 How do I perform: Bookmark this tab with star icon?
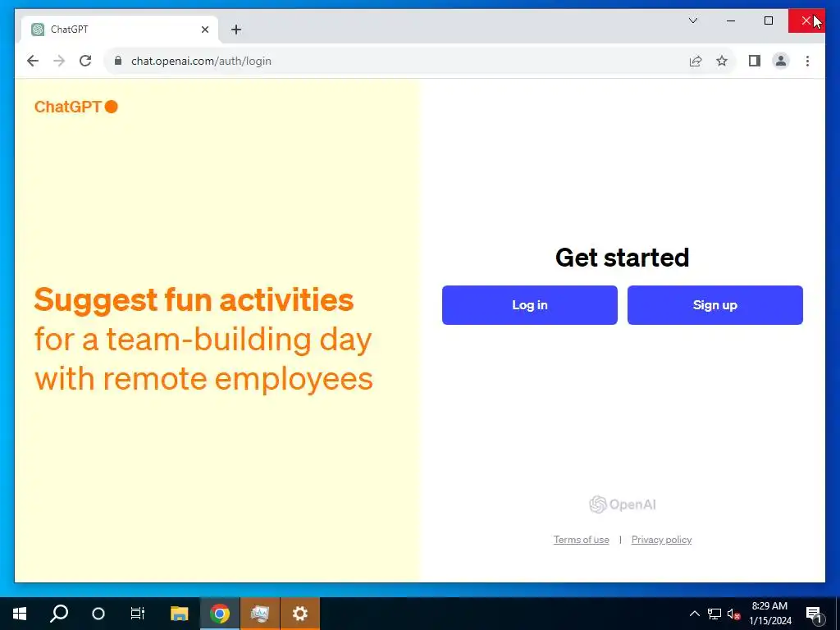[x=722, y=61]
